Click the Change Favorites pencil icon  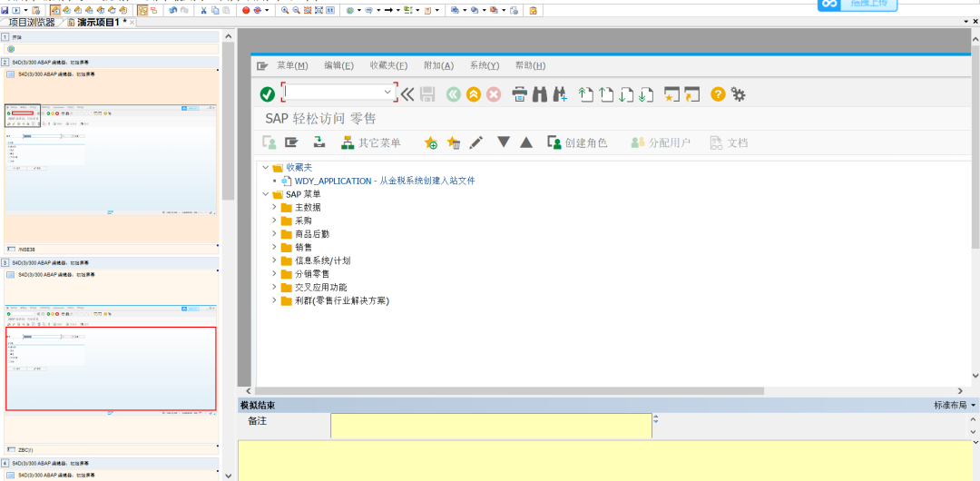pos(476,142)
